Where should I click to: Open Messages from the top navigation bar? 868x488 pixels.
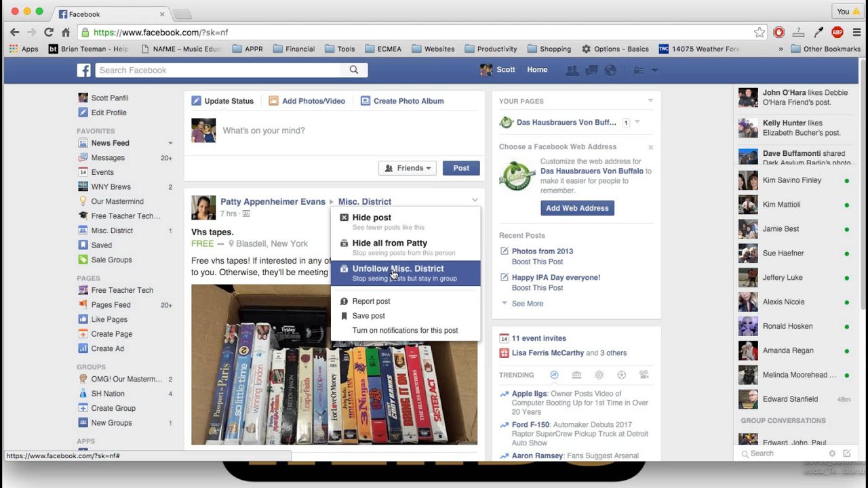(591, 70)
